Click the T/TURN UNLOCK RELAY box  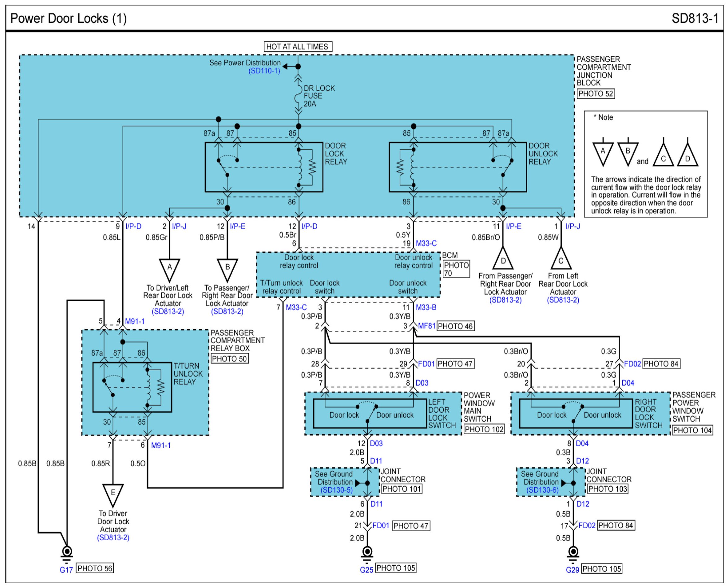click(132, 388)
